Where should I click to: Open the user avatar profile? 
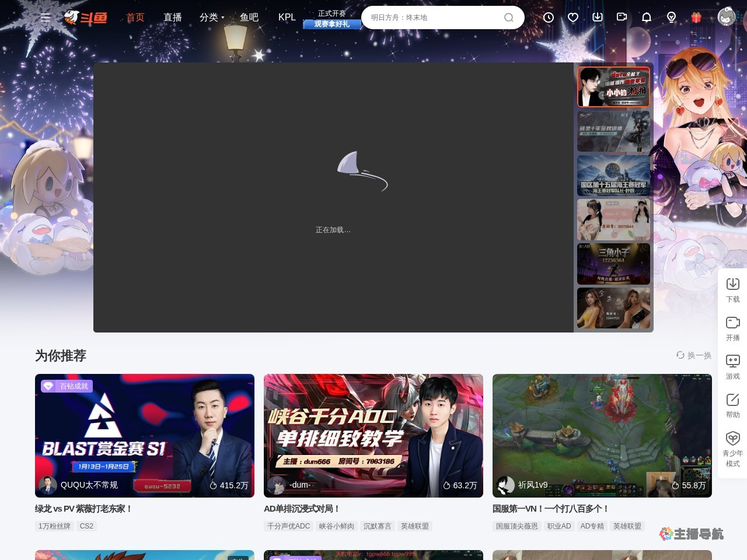pos(727,17)
